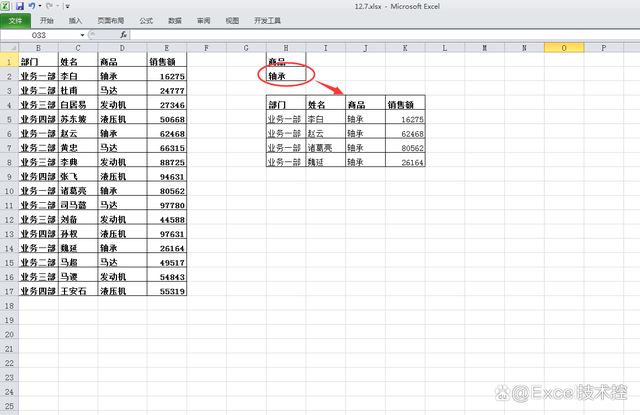
Task: Select the 页面布局 ribbon tab
Action: point(111,20)
